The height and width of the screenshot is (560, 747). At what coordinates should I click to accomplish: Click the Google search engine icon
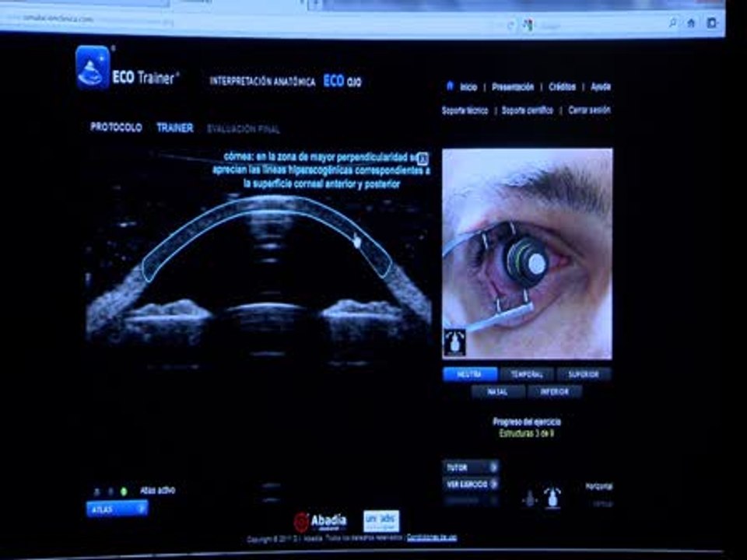pos(528,25)
